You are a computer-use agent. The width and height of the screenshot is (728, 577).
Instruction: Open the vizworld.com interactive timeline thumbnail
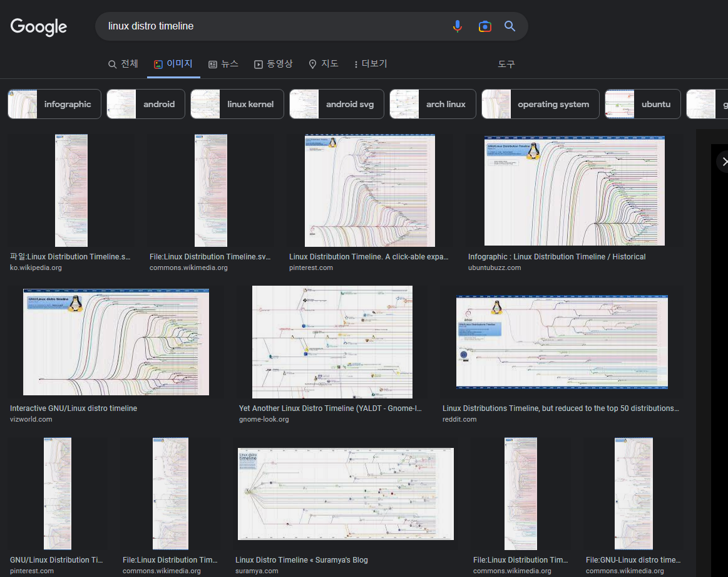(x=116, y=342)
